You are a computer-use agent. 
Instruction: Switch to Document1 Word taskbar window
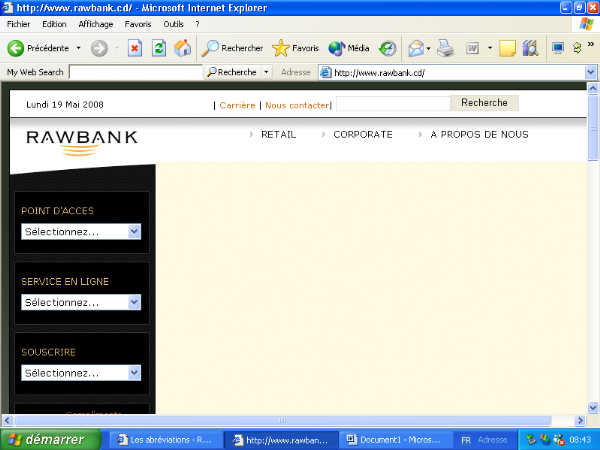pyautogui.click(x=396, y=440)
